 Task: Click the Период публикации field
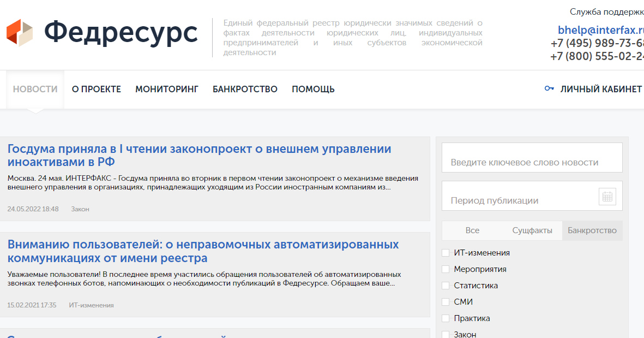pos(532,196)
